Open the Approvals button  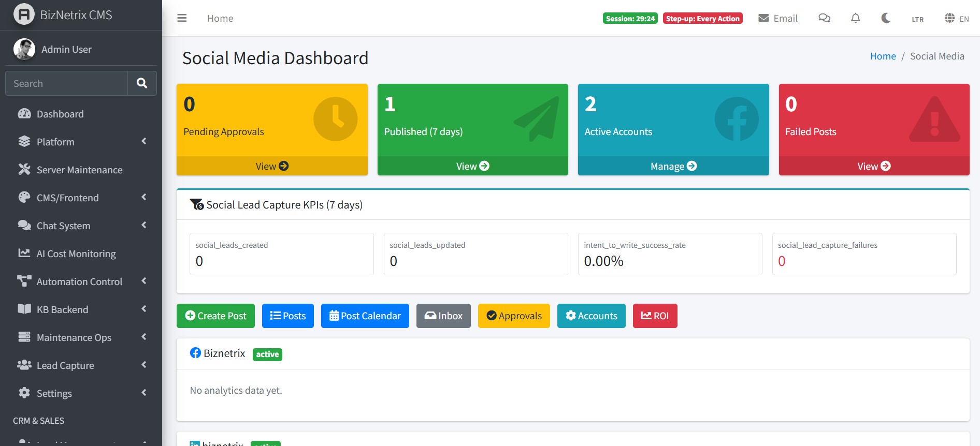coord(514,316)
